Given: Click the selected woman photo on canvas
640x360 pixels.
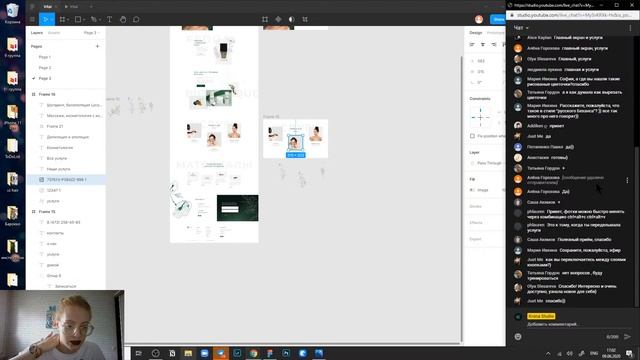Looking at the screenshot, I should coord(296,142).
